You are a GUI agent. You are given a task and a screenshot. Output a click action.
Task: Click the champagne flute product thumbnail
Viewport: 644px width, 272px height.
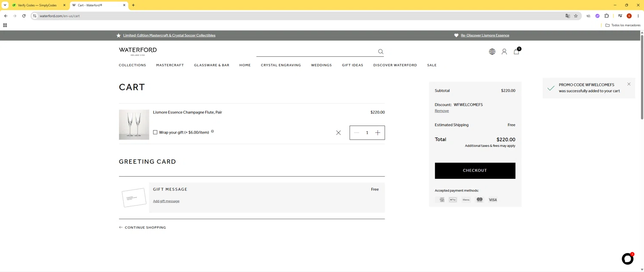(134, 125)
